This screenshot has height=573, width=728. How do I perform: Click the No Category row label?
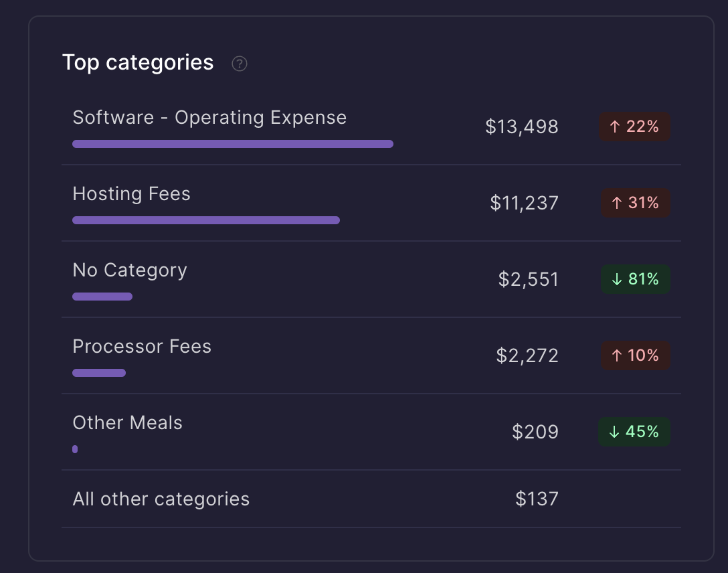[x=130, y=270]
